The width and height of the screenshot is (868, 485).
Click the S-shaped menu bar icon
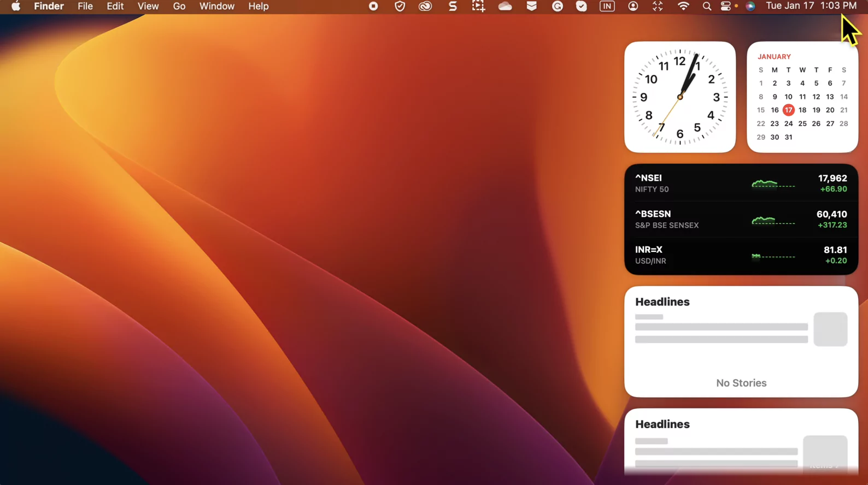[x=453, y=6]
